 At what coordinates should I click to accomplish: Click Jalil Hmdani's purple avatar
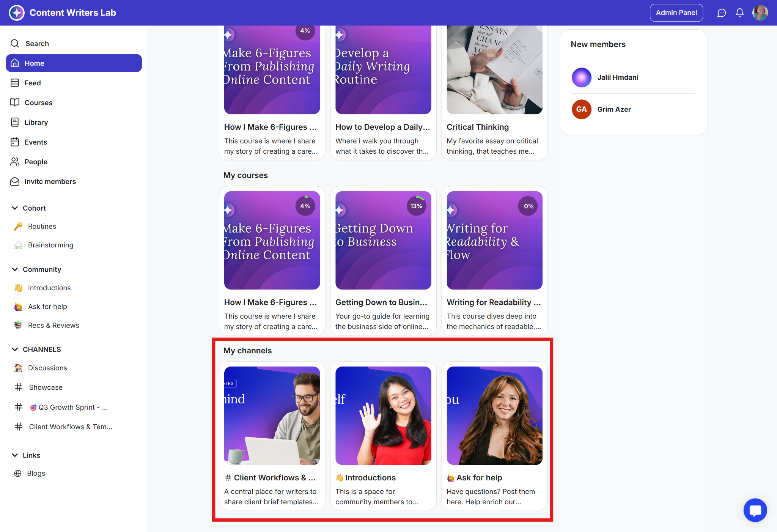pyautogui.click(x=581, y=77)
